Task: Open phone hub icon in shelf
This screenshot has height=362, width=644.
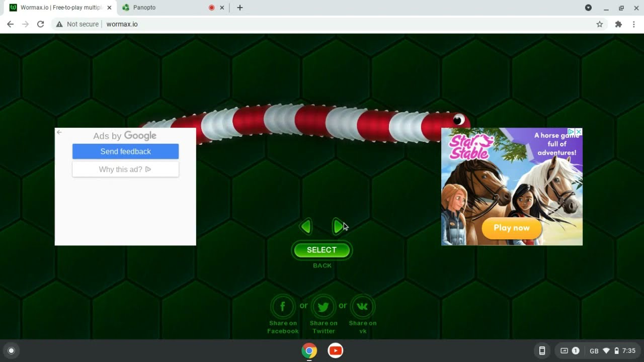Action: pos(542,351)
